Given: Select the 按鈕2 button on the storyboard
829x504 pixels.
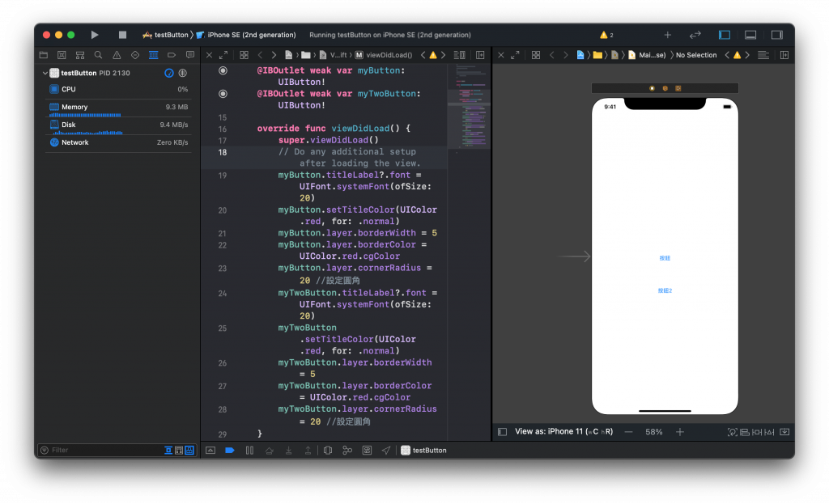Looking at the screenshot, I should tap(665, 290).
